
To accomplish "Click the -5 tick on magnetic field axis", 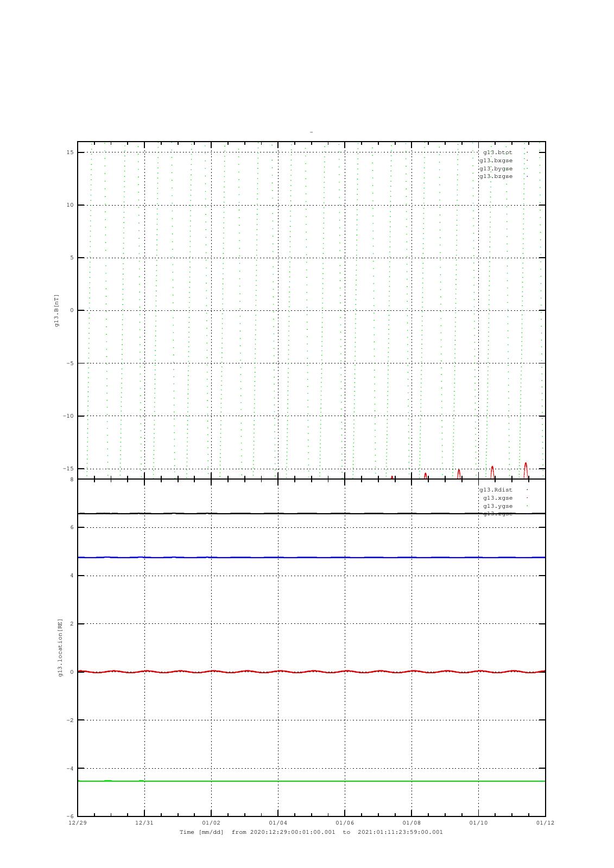I will point(70,363).
